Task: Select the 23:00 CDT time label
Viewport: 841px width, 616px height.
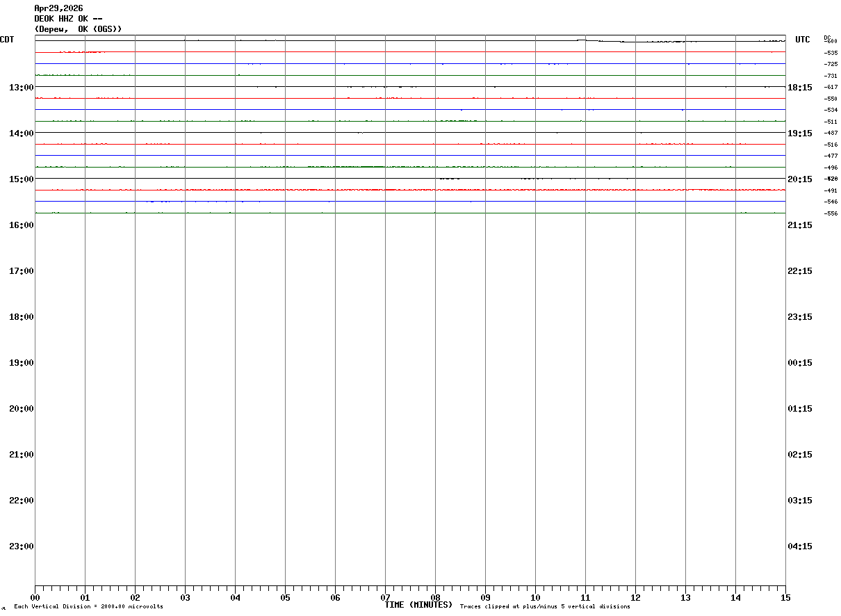Action: [x=21, y=546]
